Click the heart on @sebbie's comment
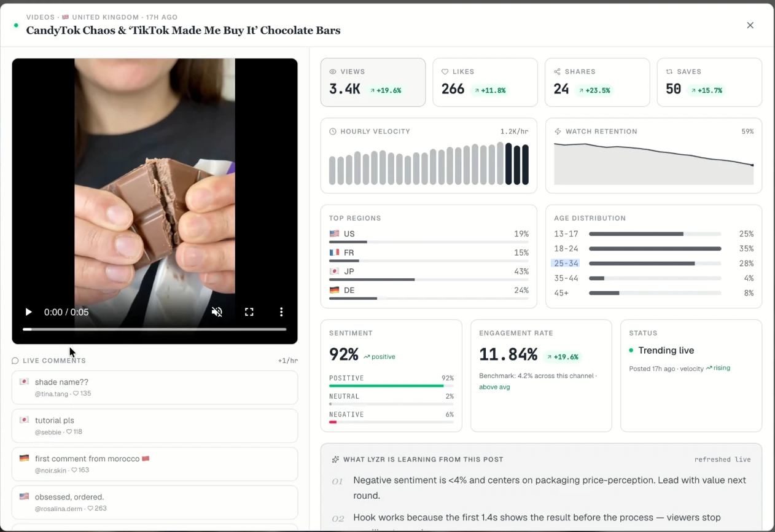 point(69,432)
